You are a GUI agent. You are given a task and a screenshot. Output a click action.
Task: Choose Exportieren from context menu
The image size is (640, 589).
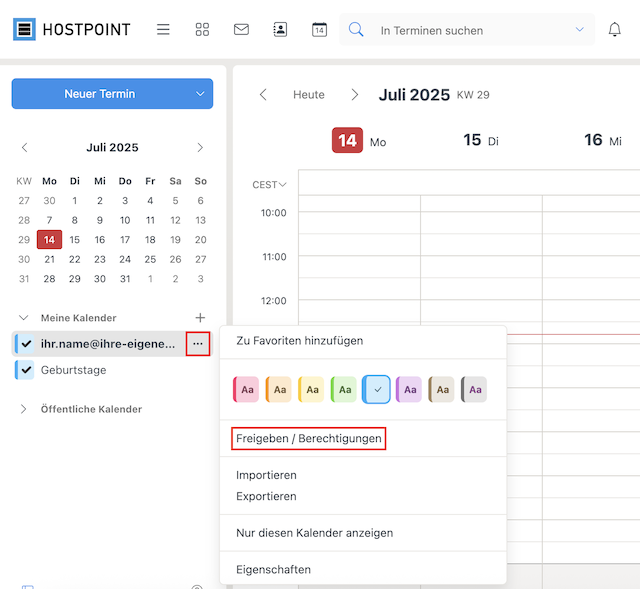[x=266, y=496]
